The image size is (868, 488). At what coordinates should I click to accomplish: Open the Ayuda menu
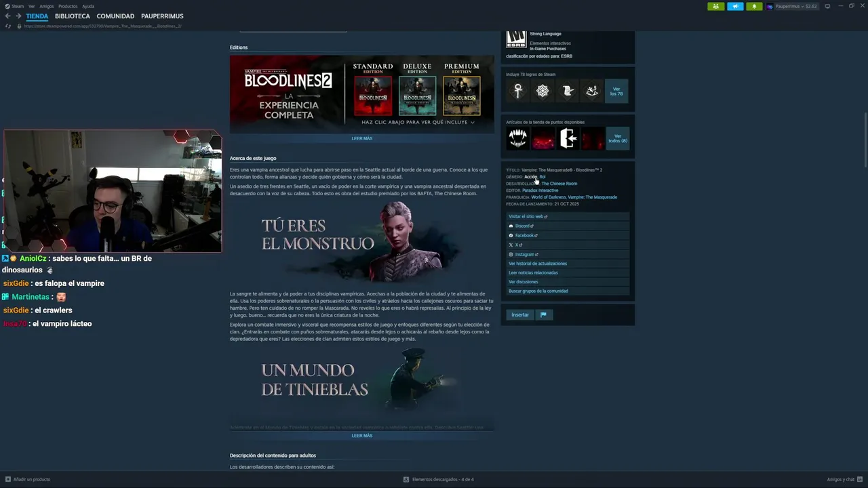point(88,6)
